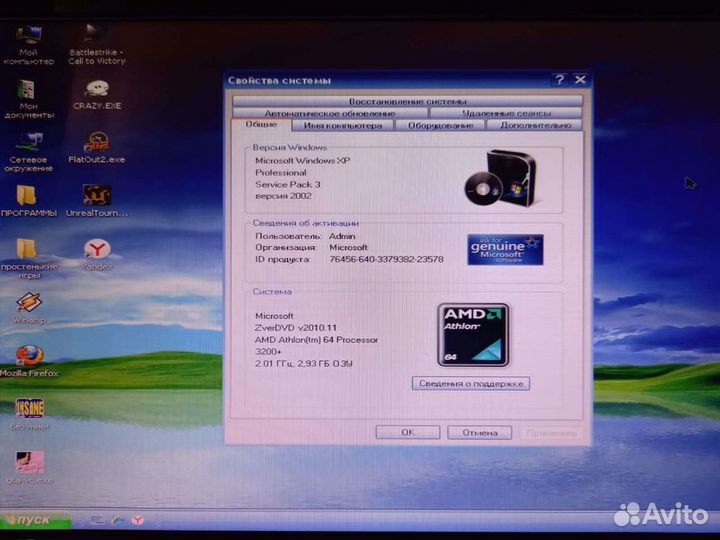
Task: Open Battlestrike - Call to Victory shortcut
Action: click(96, 45)
